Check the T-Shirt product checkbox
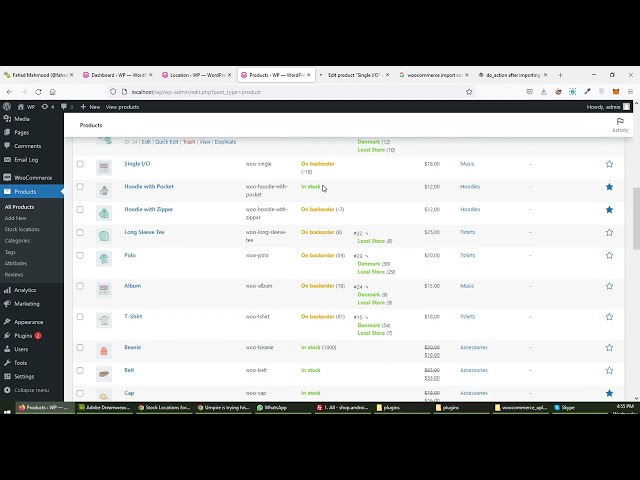Screen dimensions: 640x480 tap(80, 317)
